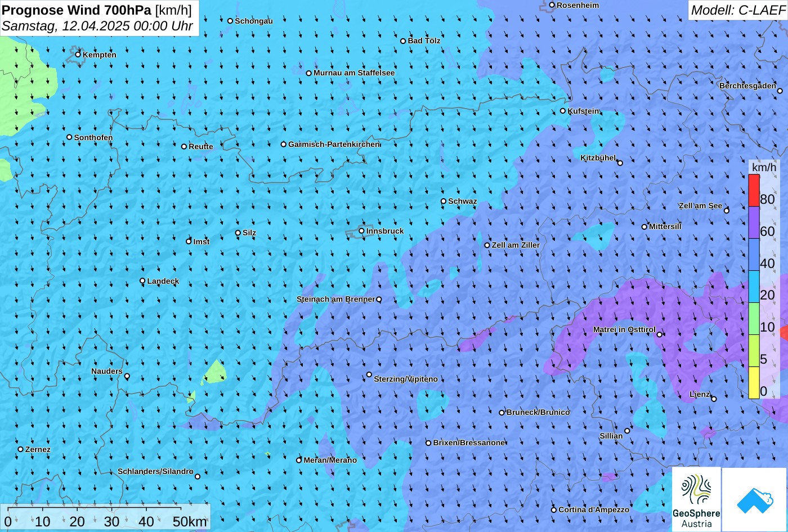Click the Berchtesgaden location dot

pyautogui.click(x=780, y=91)
